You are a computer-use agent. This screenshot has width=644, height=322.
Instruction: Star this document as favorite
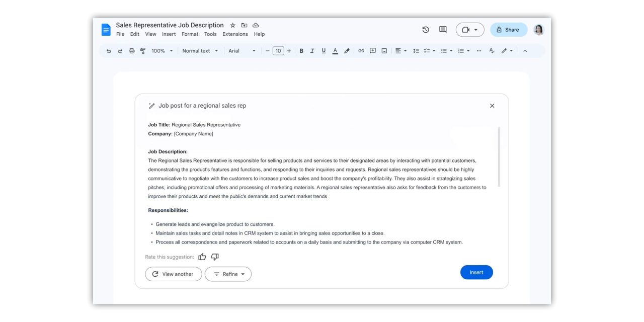pyautogui.click(x=232, y=25)
